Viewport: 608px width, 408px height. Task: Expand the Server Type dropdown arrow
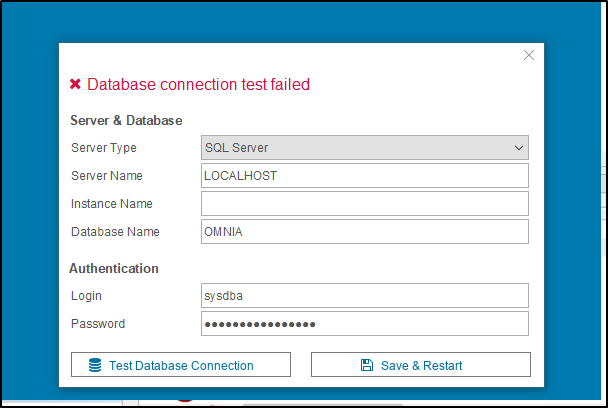(519, 148)
